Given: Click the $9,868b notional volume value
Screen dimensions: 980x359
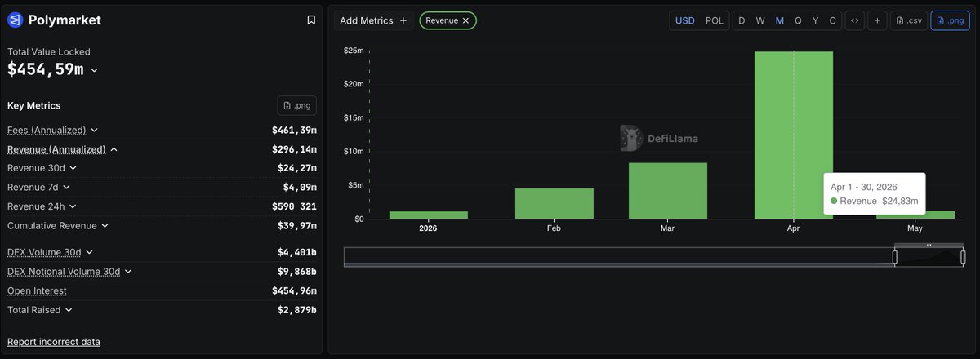Looking at the screenshot, I should [297, 272].
